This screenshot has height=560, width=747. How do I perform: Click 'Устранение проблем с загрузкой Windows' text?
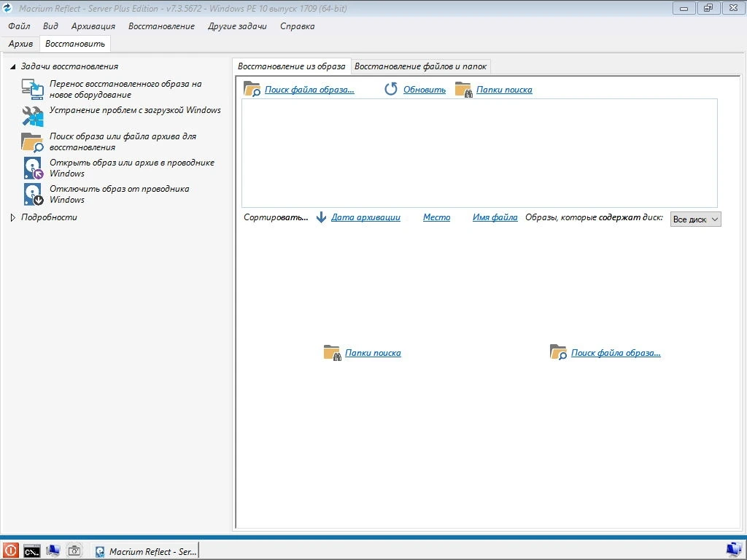pos(135,110)
